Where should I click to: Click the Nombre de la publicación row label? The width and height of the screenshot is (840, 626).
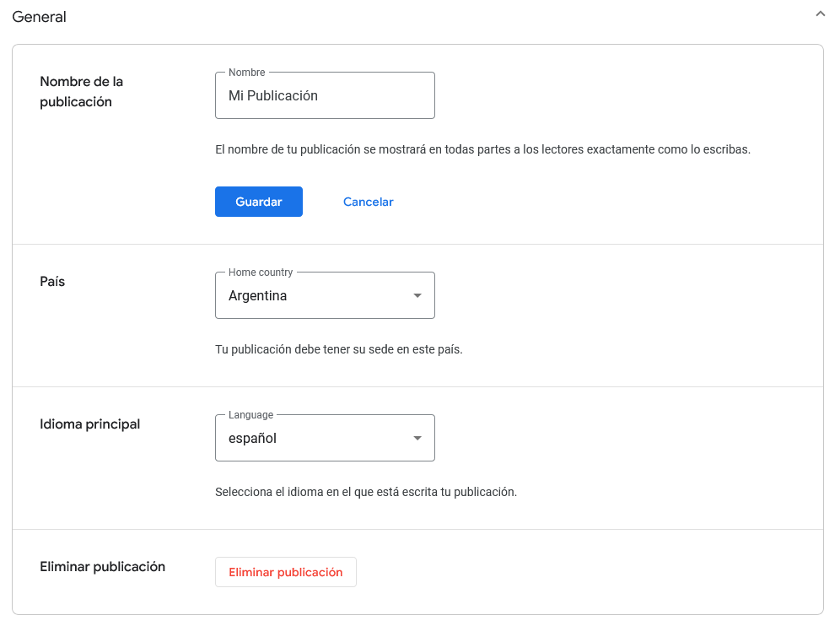(82, 91)
